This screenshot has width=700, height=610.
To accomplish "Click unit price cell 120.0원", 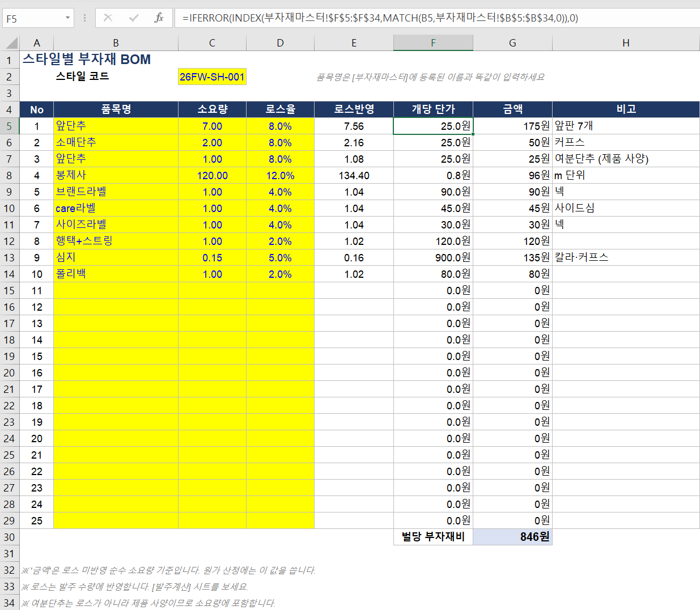I will click(433, 241).
